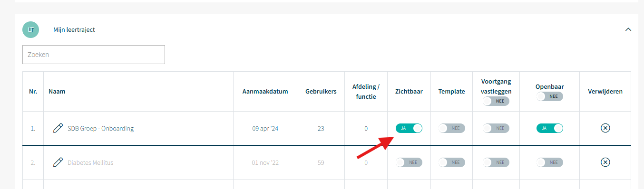This screenshot has width=644, height=189.
Task: Toggle the Voortgang vastleggen header switch
Action: pos(496,101)
